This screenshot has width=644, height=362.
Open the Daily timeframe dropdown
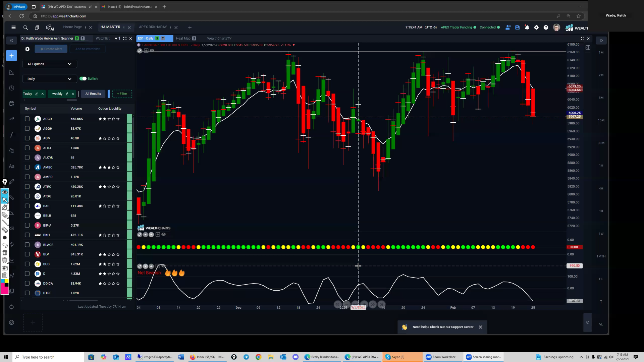click(50, 79)
